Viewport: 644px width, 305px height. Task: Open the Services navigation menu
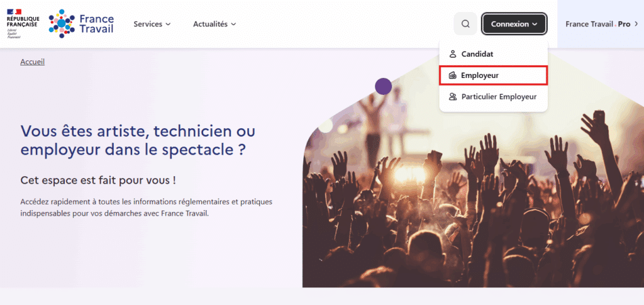[x=148, y=24]
